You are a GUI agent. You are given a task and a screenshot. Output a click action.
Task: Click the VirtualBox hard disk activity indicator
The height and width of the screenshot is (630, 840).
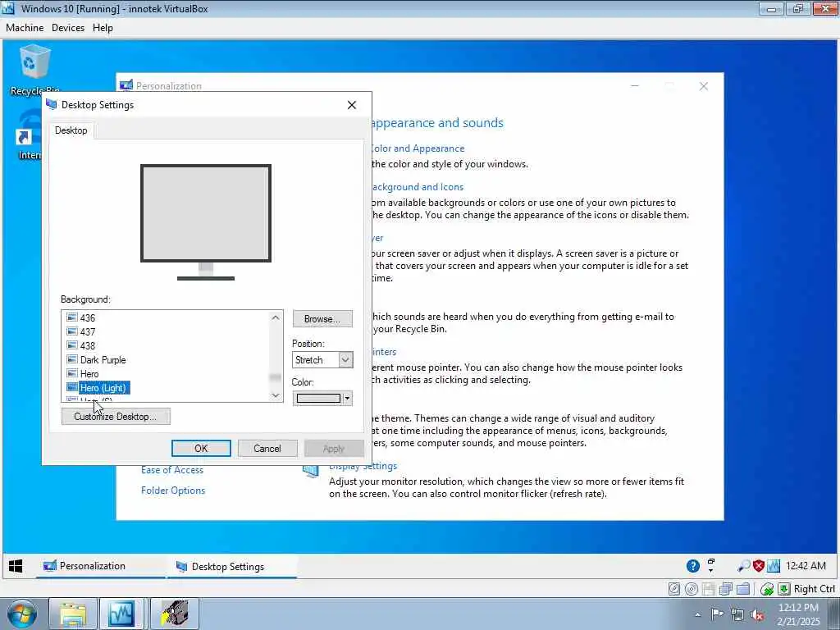point(674,589)
